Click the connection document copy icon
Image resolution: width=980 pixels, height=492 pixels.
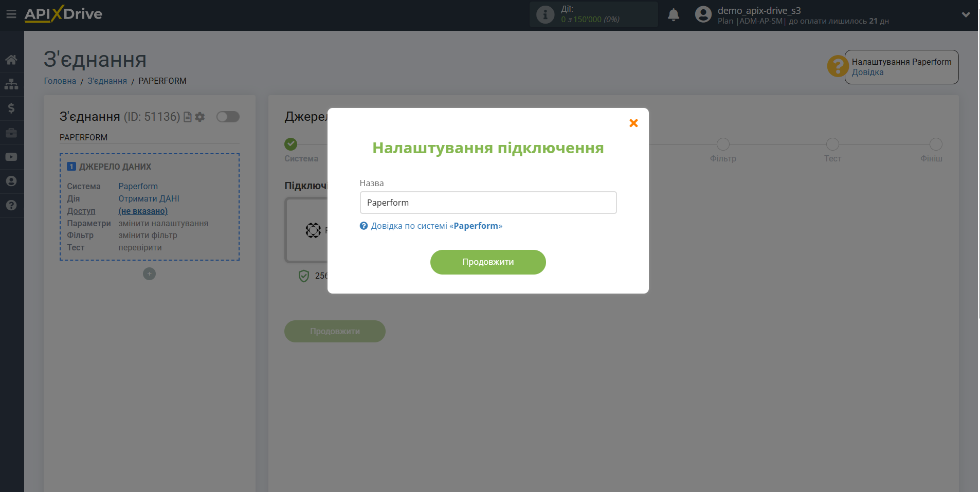point(188,117)
